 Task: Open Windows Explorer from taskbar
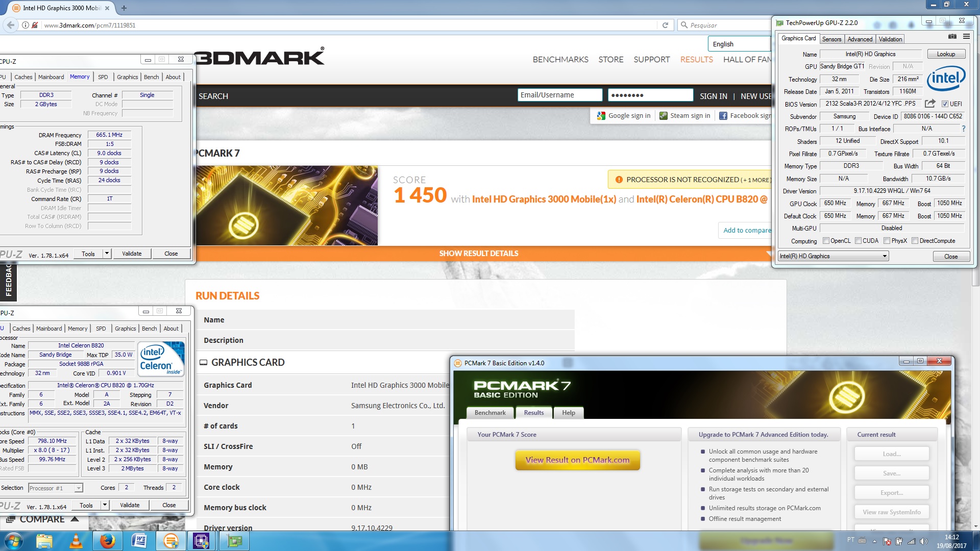[x=44, y=541]
